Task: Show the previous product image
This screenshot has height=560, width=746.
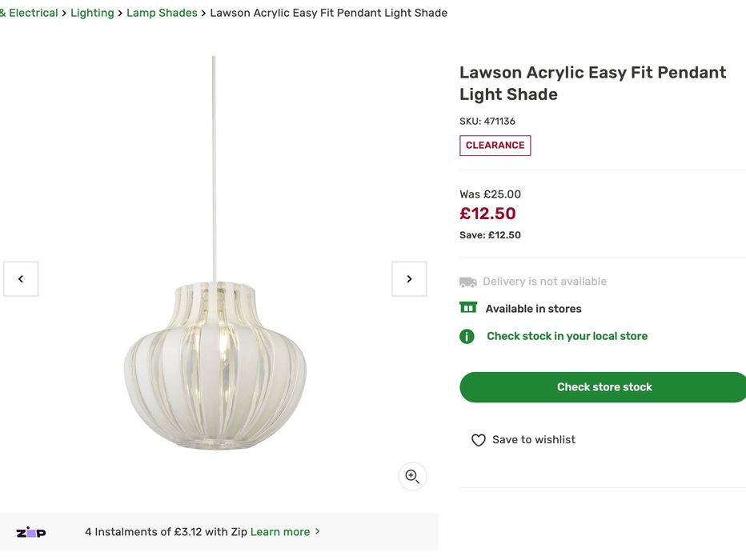Action: tap(21, 279)
